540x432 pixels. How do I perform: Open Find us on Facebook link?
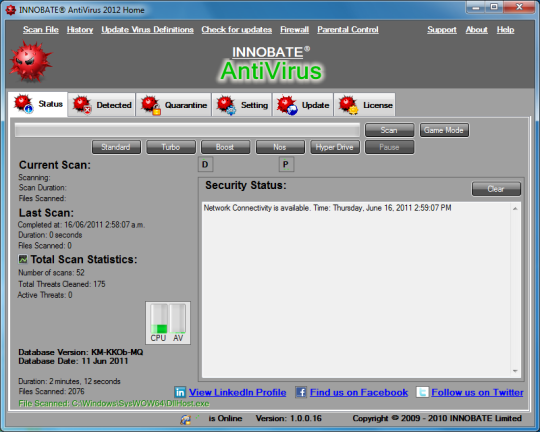[x=359, y=392]
